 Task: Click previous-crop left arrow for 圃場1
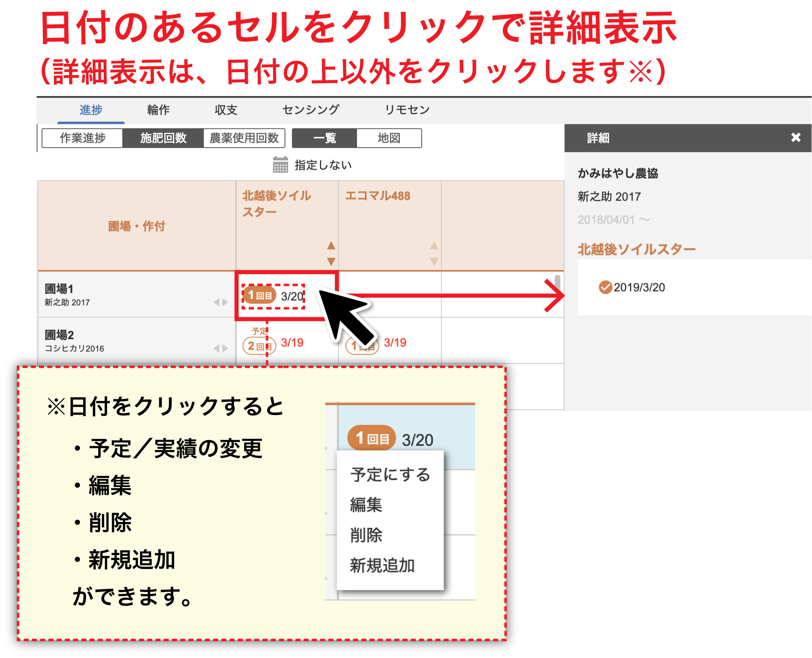217,302
